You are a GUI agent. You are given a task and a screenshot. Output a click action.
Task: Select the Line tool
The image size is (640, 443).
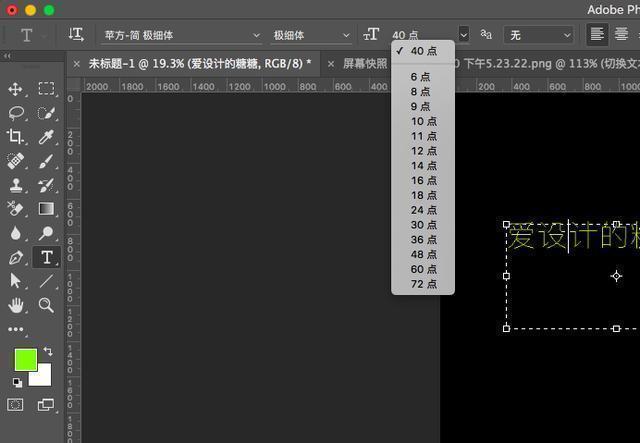(46, 281)
